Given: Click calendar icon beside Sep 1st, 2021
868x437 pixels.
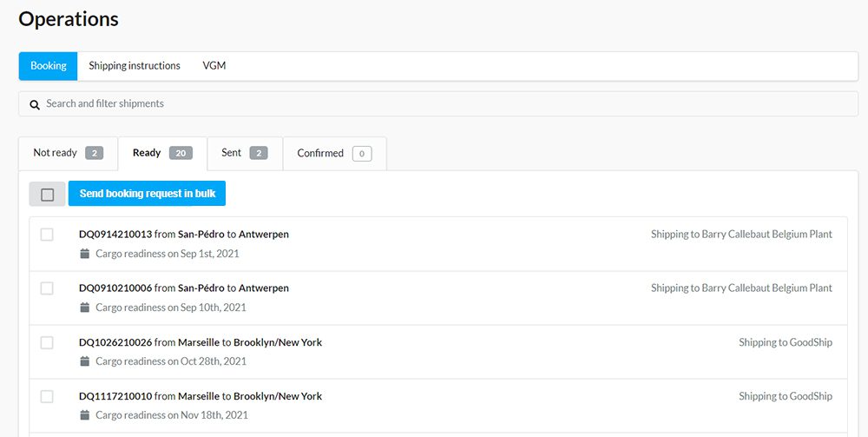Looking at the screenshot, I should [x=85, y=254].
